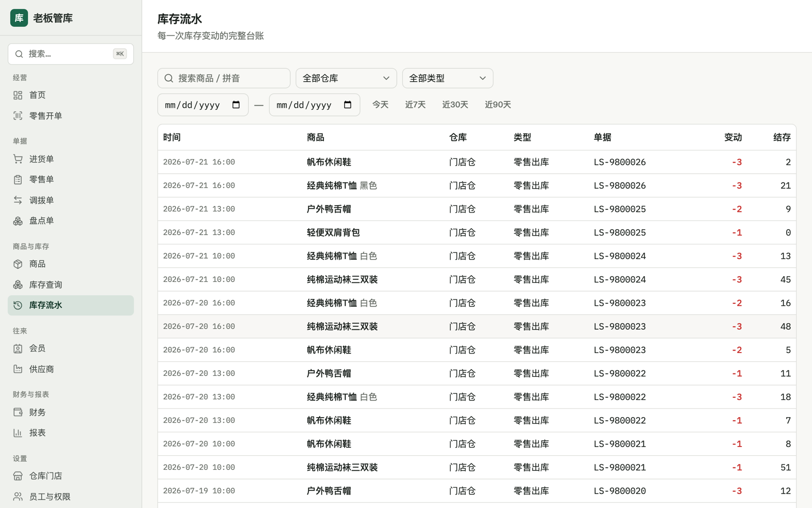Click 轻便双肩背包 product cell
Viewport: 812px width, 508px height.
point(333,233)
